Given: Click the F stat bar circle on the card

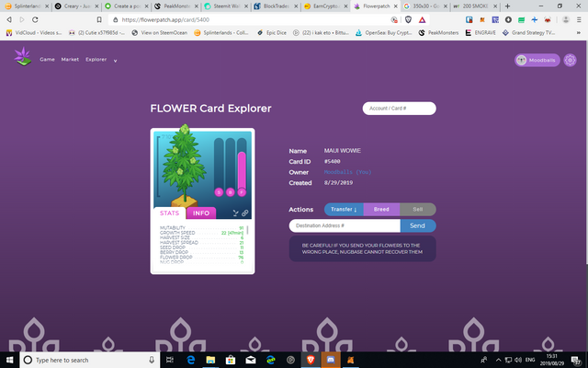Looking at the screenshot, I should point(242,192).
